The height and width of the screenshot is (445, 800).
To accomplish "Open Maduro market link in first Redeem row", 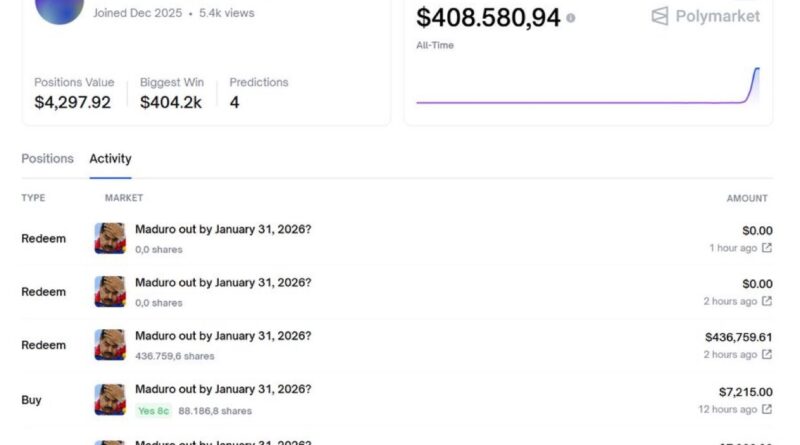I will 223,229.
